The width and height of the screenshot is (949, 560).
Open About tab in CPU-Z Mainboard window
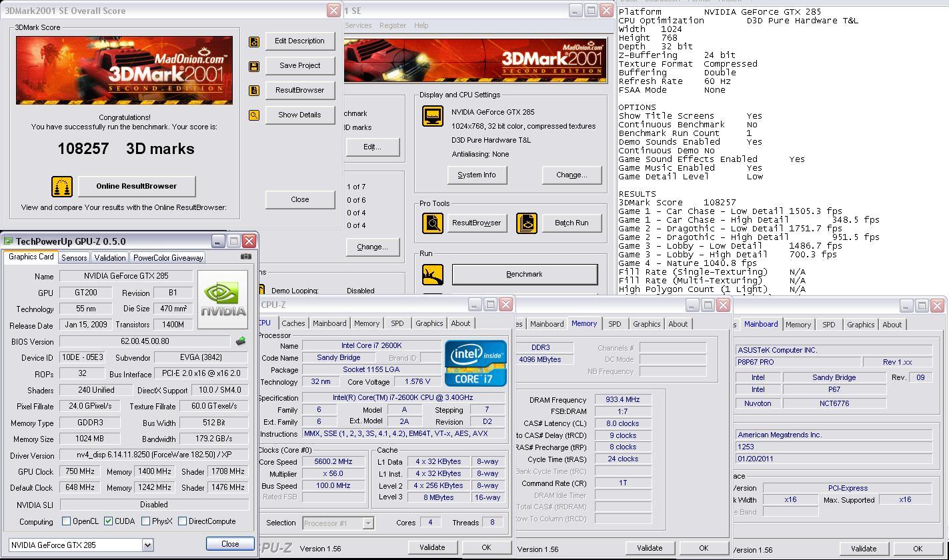tap(892, 325)
